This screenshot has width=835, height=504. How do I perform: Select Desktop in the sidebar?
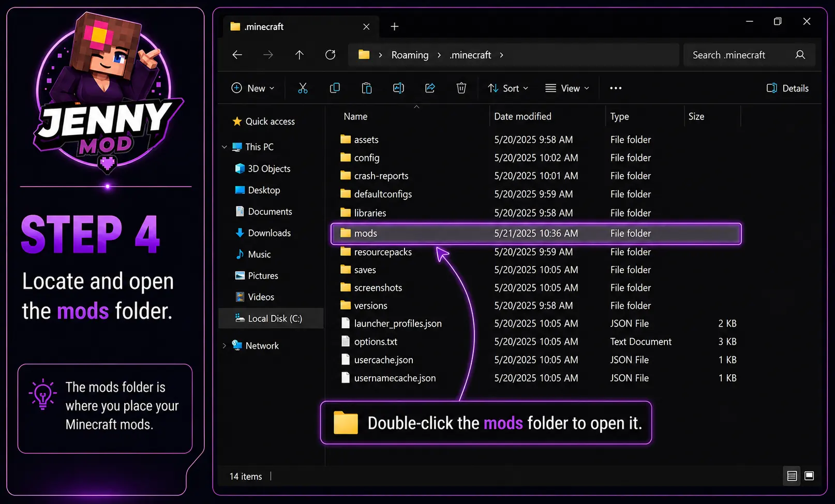pos(258,190)
